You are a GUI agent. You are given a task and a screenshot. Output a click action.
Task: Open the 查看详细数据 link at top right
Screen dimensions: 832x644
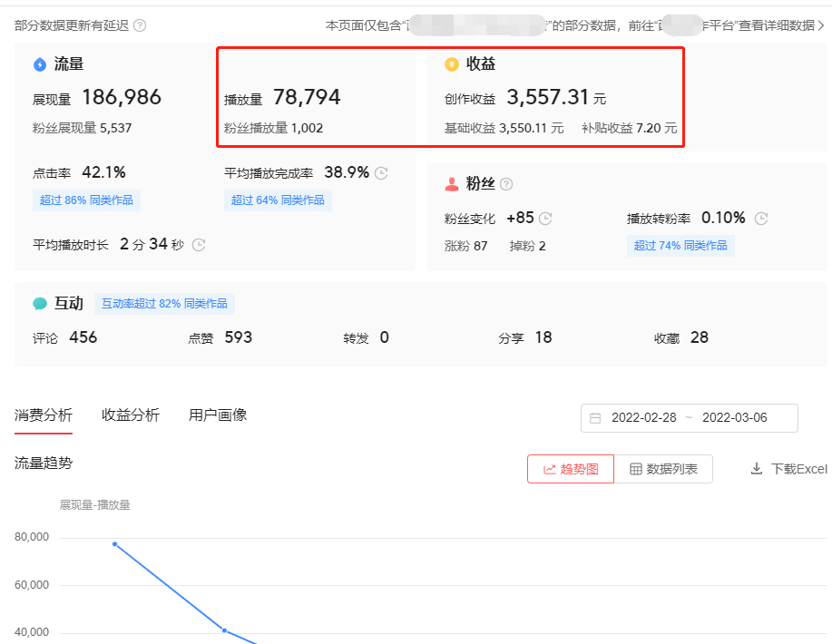point(777,25)
